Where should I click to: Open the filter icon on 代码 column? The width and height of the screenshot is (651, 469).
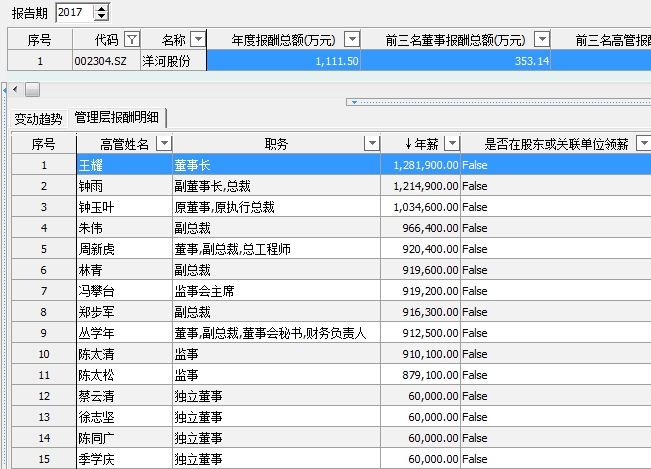[132, 40]
